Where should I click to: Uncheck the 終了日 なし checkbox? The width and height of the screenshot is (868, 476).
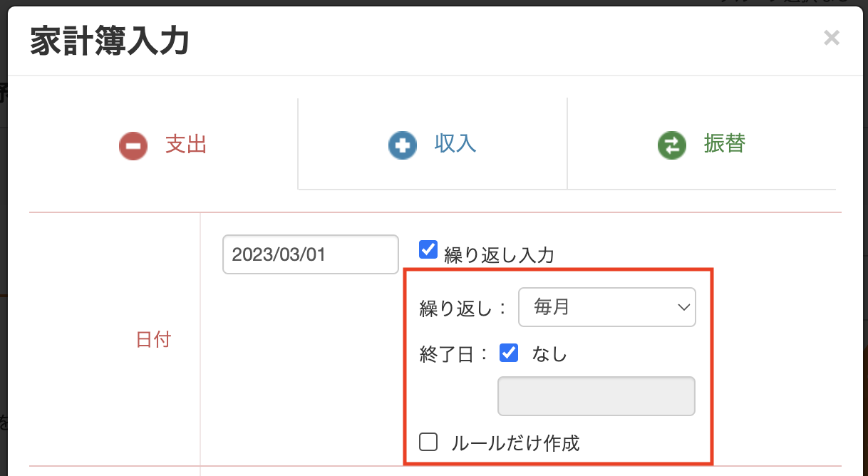(509, 353)
